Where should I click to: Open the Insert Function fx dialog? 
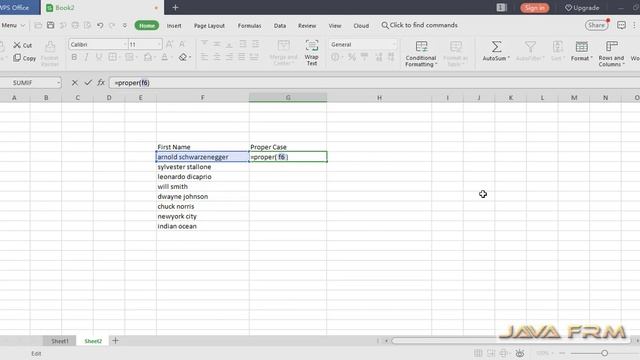click(101, 83)
